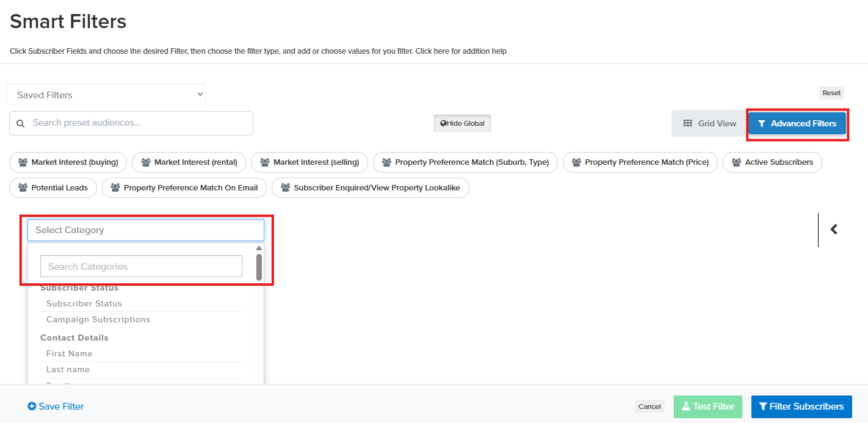Screen dimensions: 868x423
Task: Click the people icon on Potential Leads
Action: click(23, 188)
